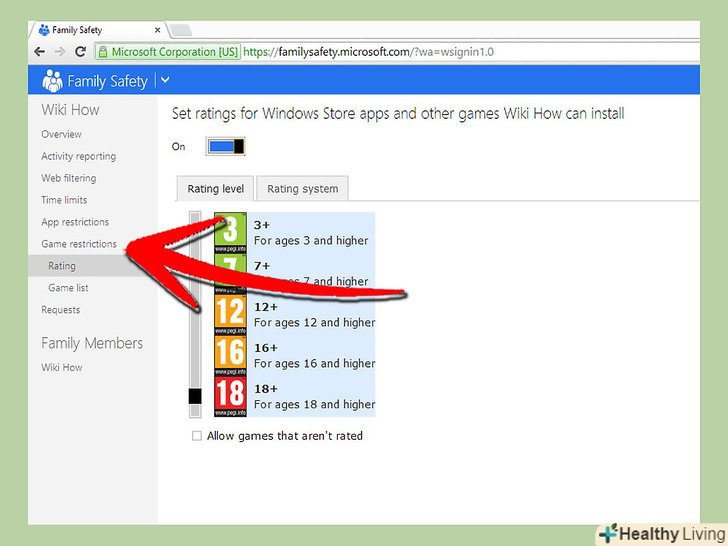Open a new browser tab
The image size is (728, 546).
tap(181, 30)
